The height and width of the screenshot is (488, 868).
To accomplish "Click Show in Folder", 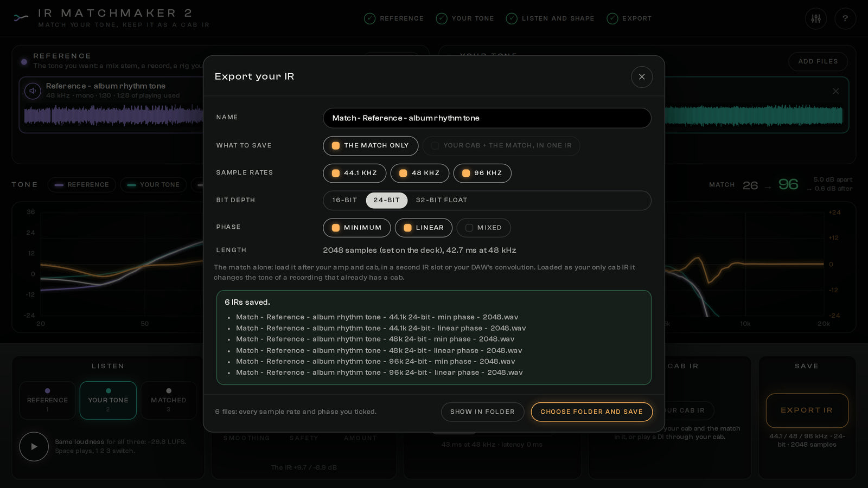I will tap(483, 412).
